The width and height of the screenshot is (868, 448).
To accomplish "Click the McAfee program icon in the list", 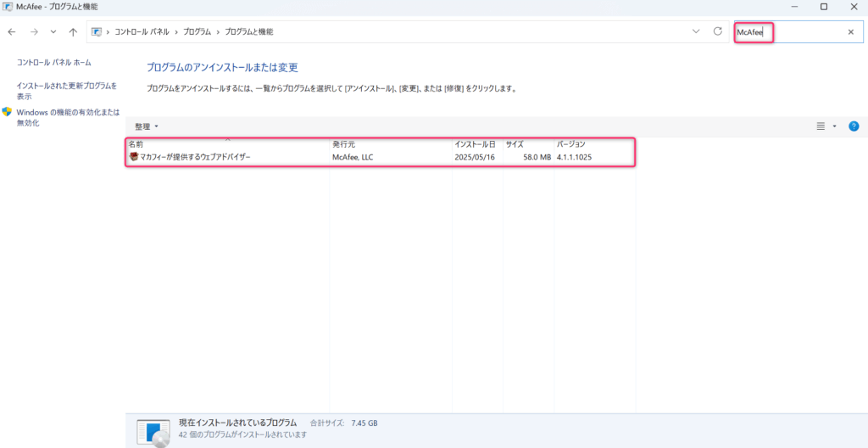I will [133, 157].
